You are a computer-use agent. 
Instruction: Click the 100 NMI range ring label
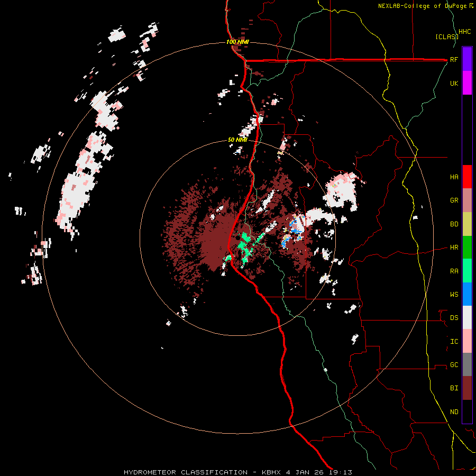tap(237, 42)
